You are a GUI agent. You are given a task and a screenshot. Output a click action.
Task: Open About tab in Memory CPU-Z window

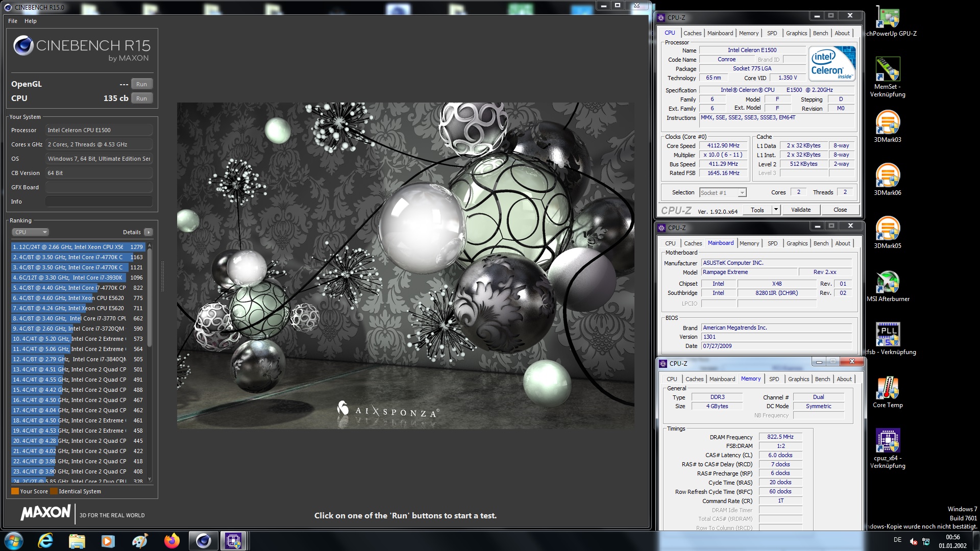click(844, 379)
